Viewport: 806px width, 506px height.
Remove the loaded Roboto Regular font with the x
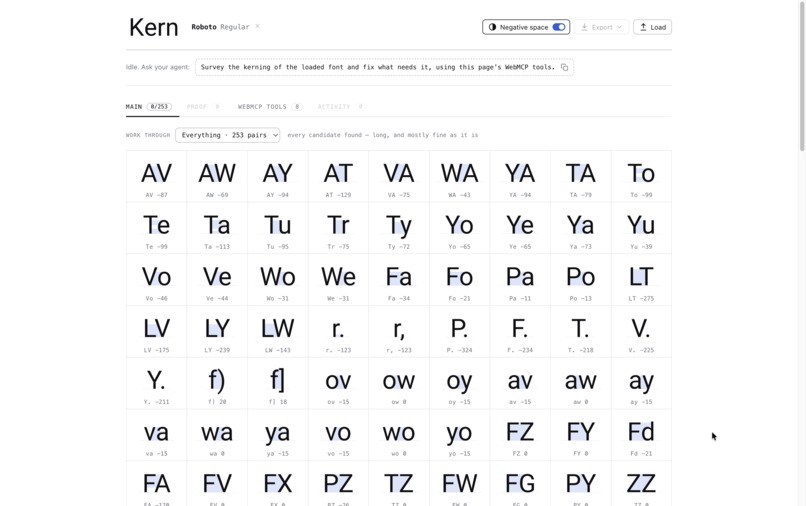tap(258, 26)
